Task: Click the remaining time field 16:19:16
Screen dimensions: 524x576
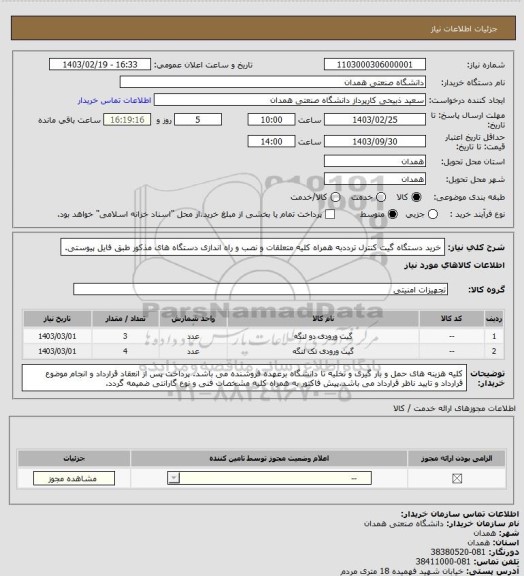Action: click(127, 120)
